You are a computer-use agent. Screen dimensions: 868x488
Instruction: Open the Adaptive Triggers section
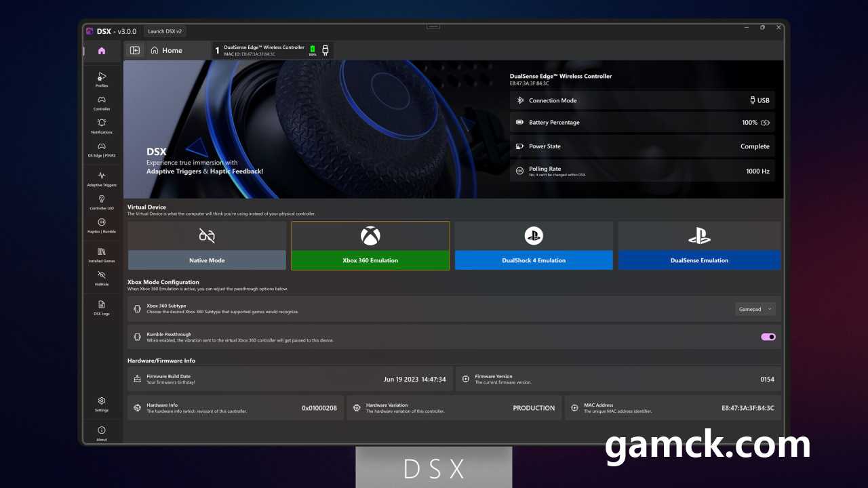102,179
